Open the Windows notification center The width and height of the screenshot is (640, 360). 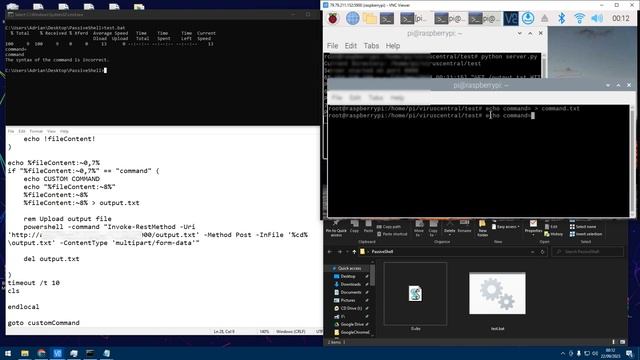click(x=629, y=353)
